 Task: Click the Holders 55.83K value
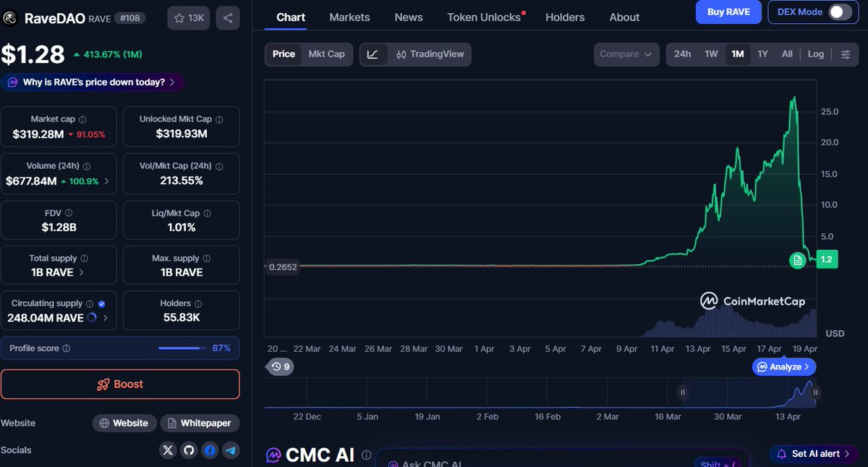[181, 318]
